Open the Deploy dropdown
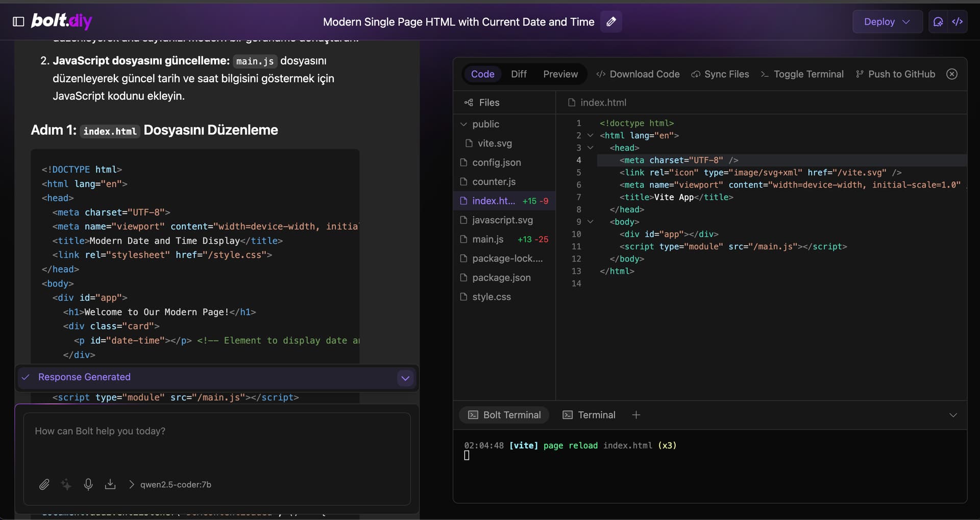The height and width of the screenshot is (520, 980). 887,21
